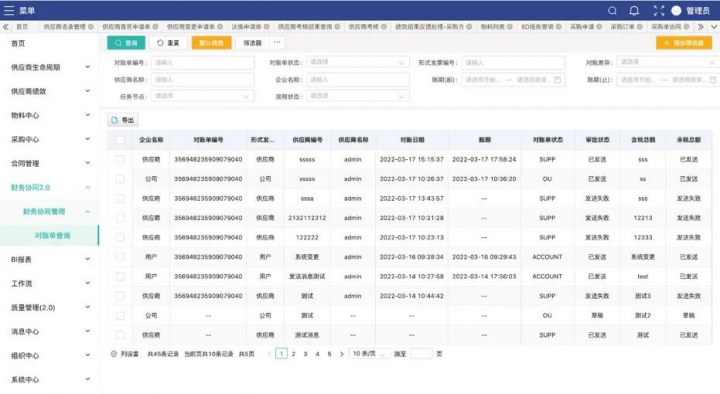
Task: Toggle the select-all checkbox in table header
Action: coord(120,140)
